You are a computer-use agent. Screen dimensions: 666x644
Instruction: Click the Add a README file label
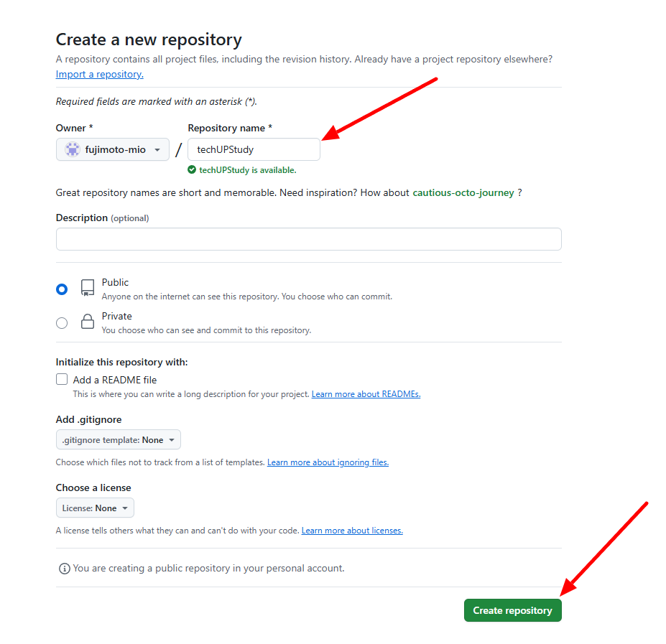click(115, 380)
